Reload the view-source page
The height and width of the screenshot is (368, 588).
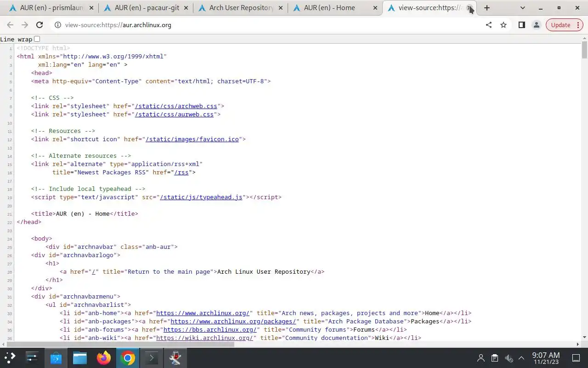point(40,25)
